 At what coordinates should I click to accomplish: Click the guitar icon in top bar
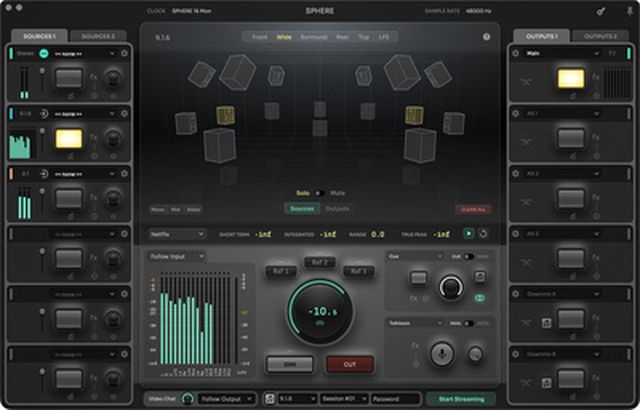pyautogui.click(x=601, y=11)
